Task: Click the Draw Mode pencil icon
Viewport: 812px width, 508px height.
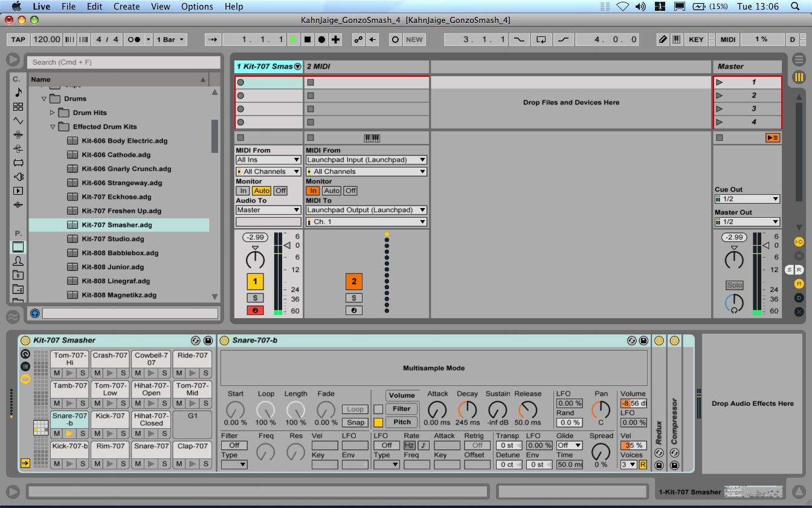Action: click(663, 39)
